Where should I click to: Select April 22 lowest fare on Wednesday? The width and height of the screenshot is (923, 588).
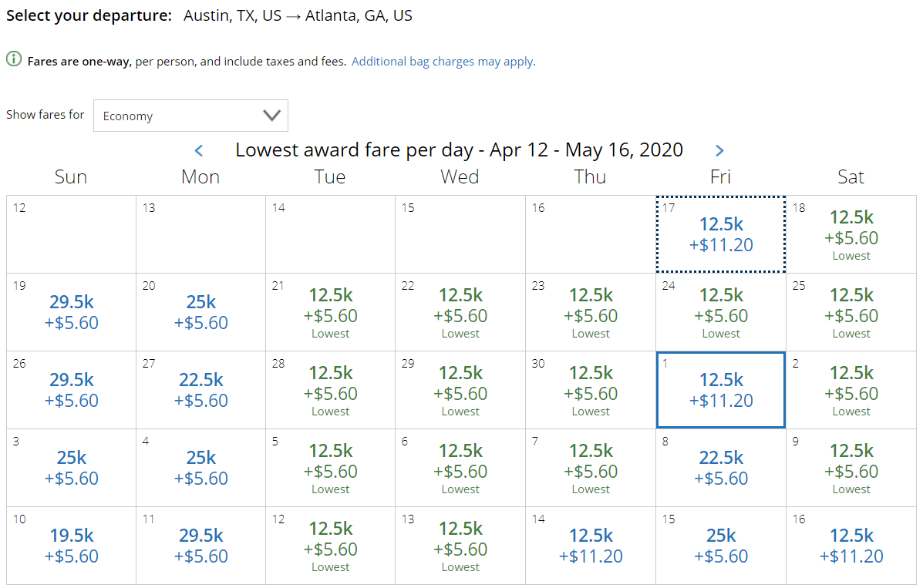click(460, 312)
